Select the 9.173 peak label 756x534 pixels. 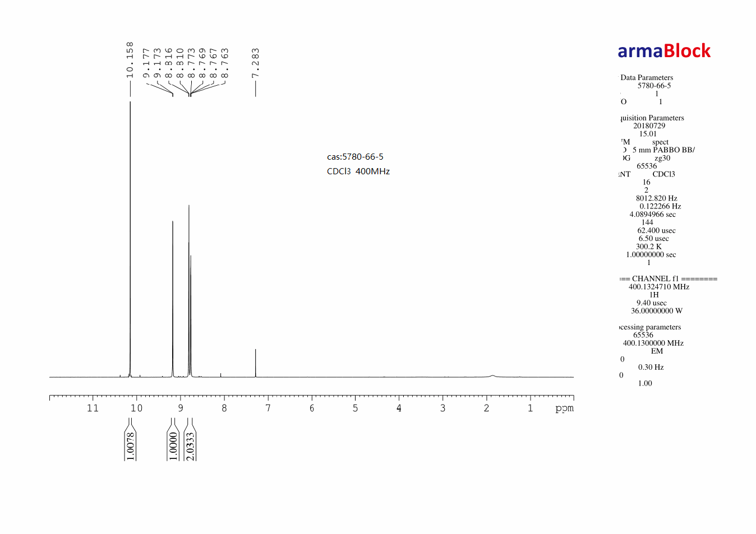click(x=158, y=63)
